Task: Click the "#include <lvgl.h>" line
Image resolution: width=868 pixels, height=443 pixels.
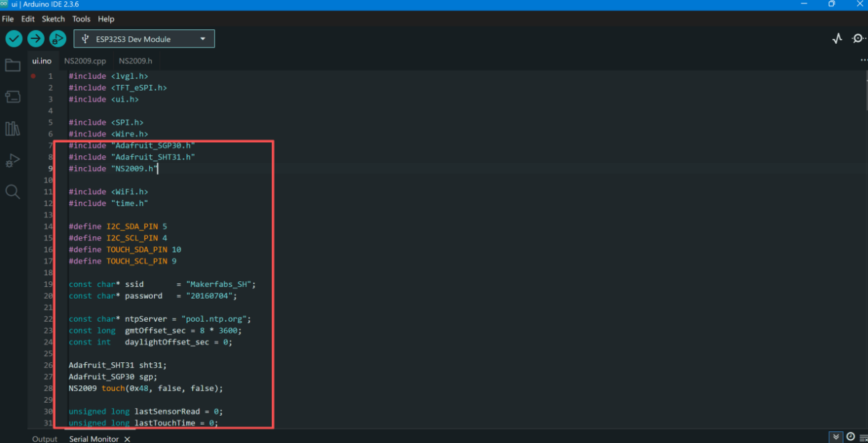Action: 108,76
